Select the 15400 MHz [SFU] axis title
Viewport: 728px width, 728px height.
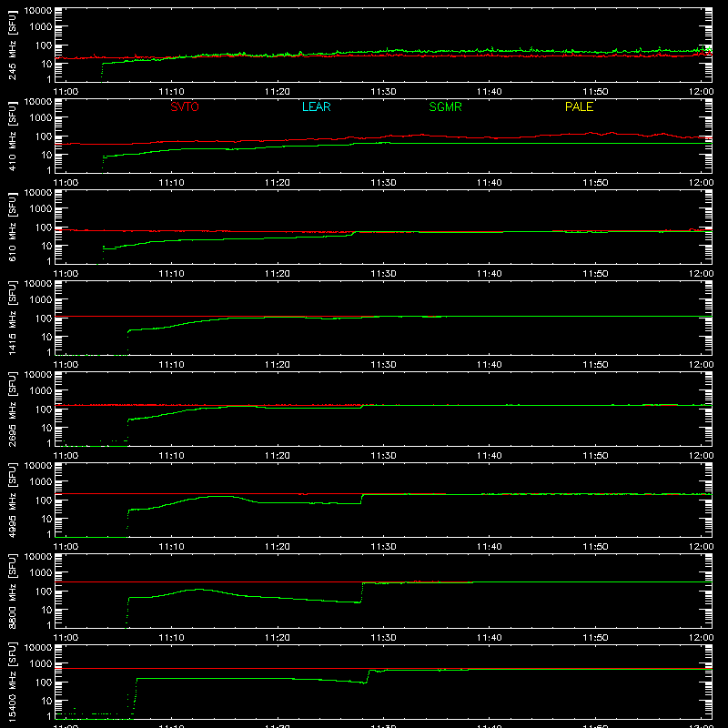pos(12,682)
